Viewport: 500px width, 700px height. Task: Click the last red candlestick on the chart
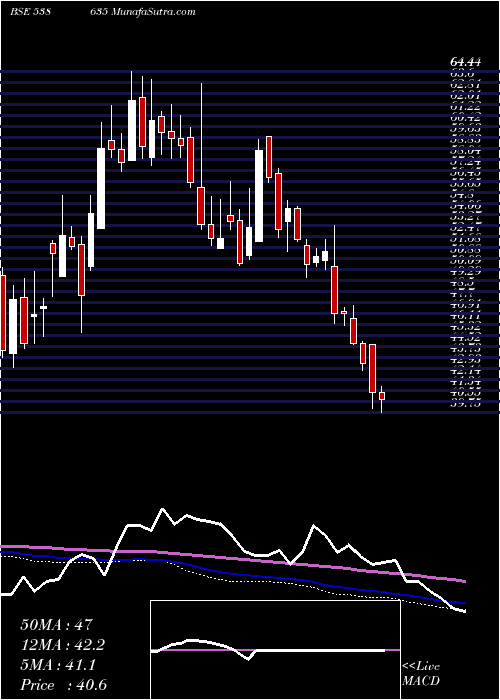[382, 396]
